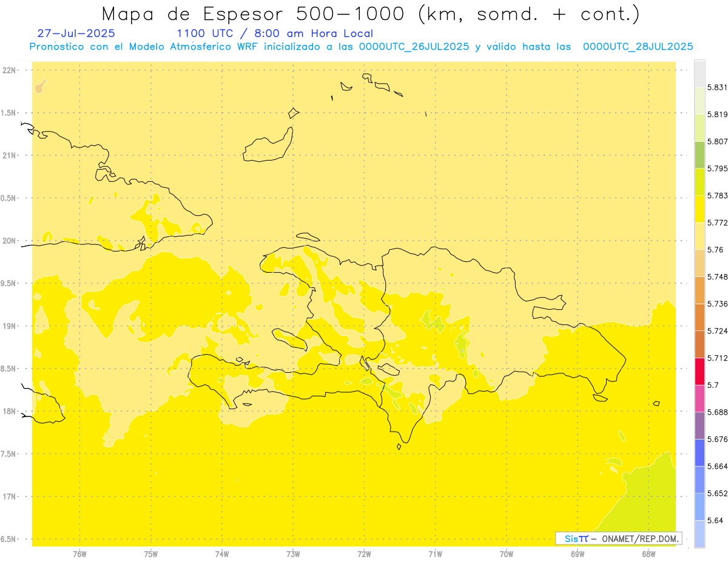
Task: Click the latitude label '22N'
Action: 9,70
